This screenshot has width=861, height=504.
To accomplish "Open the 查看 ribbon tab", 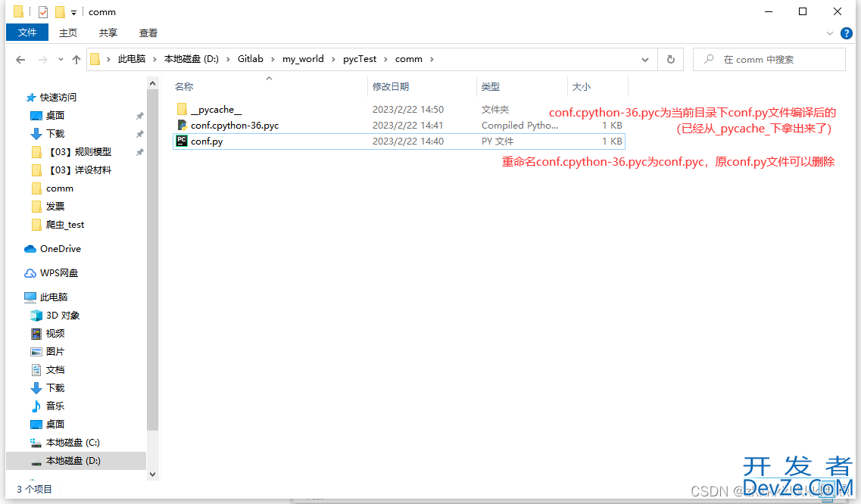I will pos(148,33).
